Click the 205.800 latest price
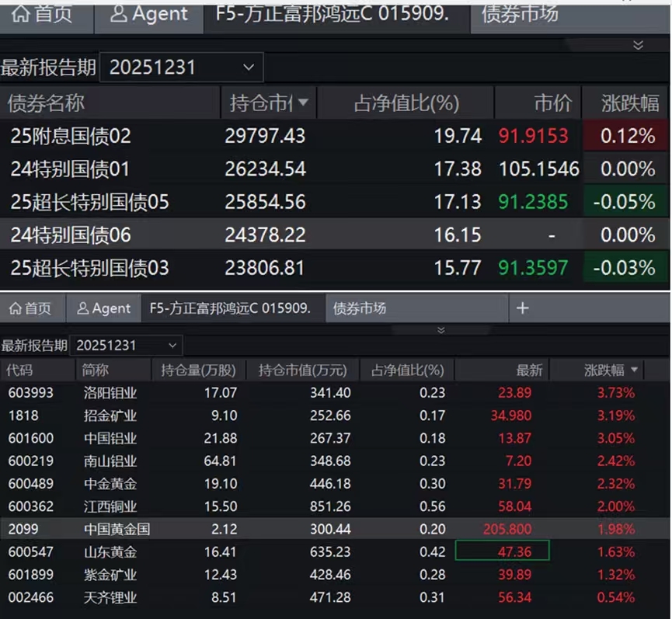The image size is (672, 619). (x=507, y=529)
